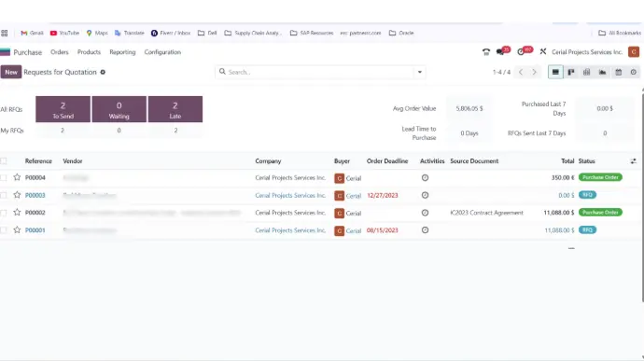Open the Calendar view icon
This screenshot has width=644, height=361.
point(618,72)
